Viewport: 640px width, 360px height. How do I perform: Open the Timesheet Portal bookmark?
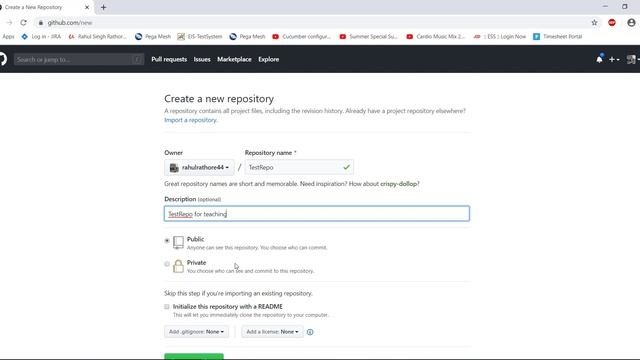[558, 36]
